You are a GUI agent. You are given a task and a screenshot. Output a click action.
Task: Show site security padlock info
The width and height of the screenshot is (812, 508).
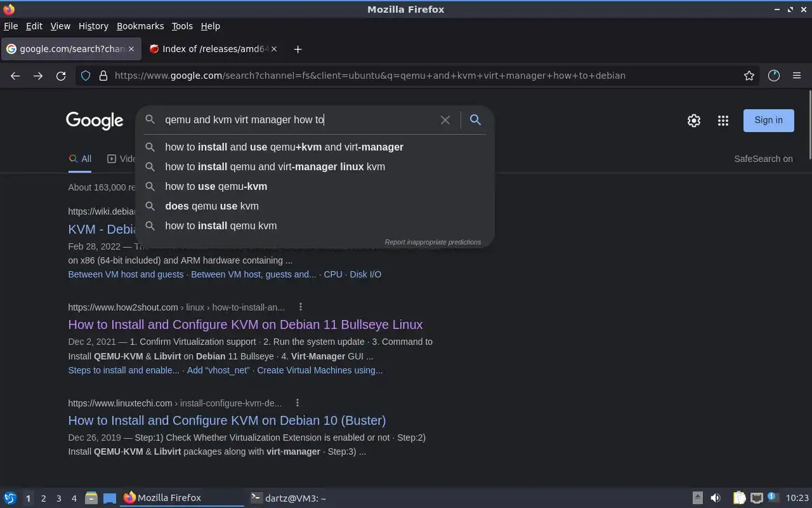coord(103,76)
